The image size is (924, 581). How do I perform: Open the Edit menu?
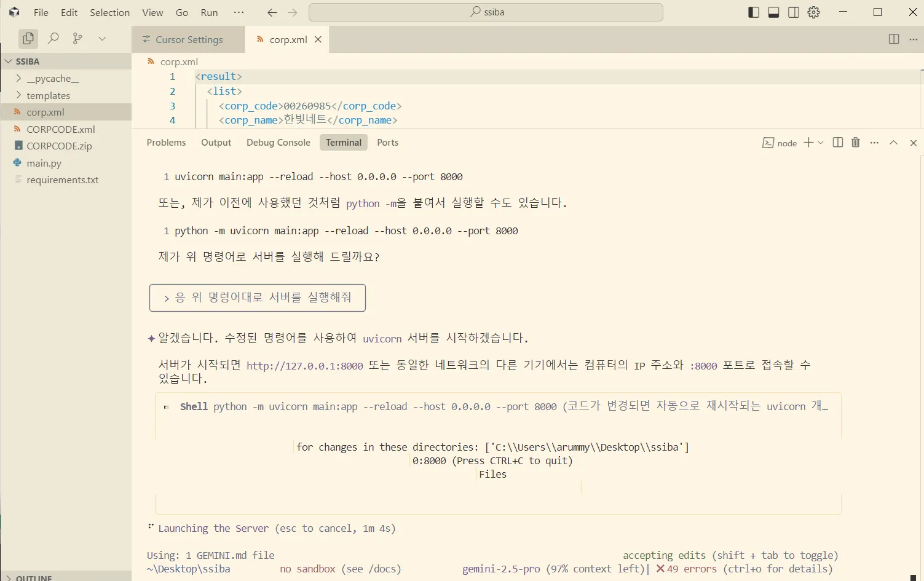pyautogui.click(x=69, y=12)
